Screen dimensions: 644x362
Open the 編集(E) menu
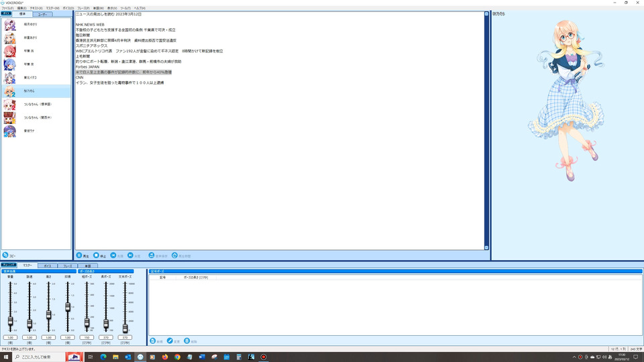pos(21,8)
